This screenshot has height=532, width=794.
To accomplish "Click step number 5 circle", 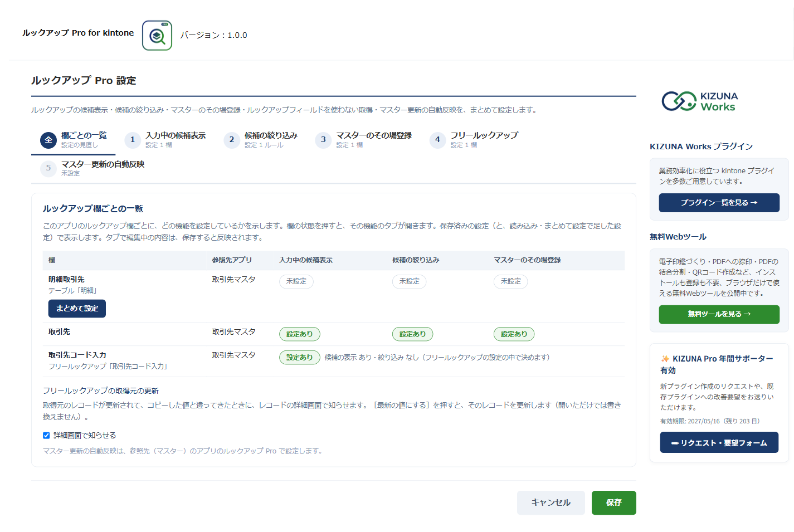I will [x=48, y=168].
